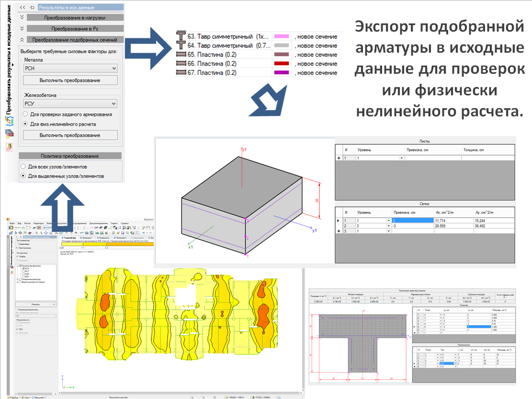Click the load-conversion icon under the vertical panel title
The image size is (532, 399).
point(9,121)
